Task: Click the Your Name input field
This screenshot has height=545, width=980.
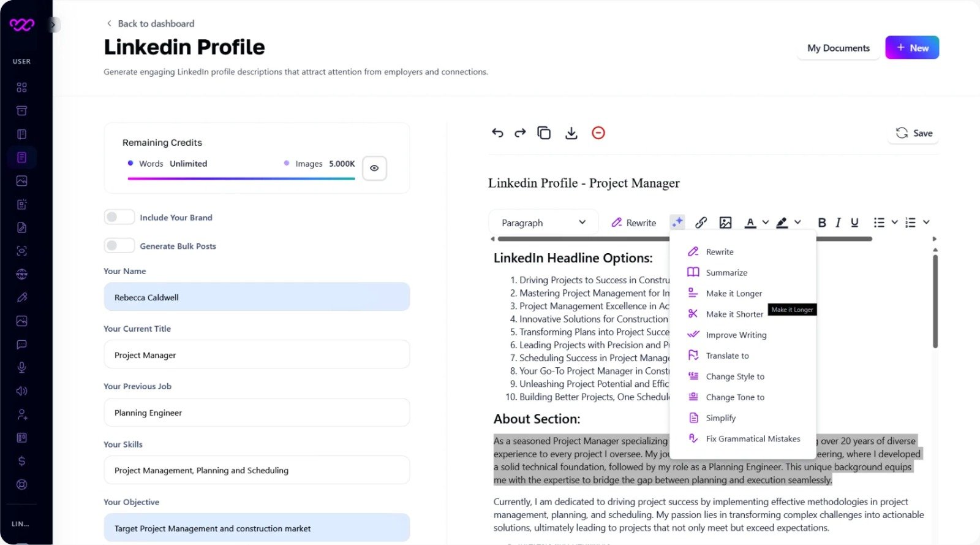Action: point(257,297)
